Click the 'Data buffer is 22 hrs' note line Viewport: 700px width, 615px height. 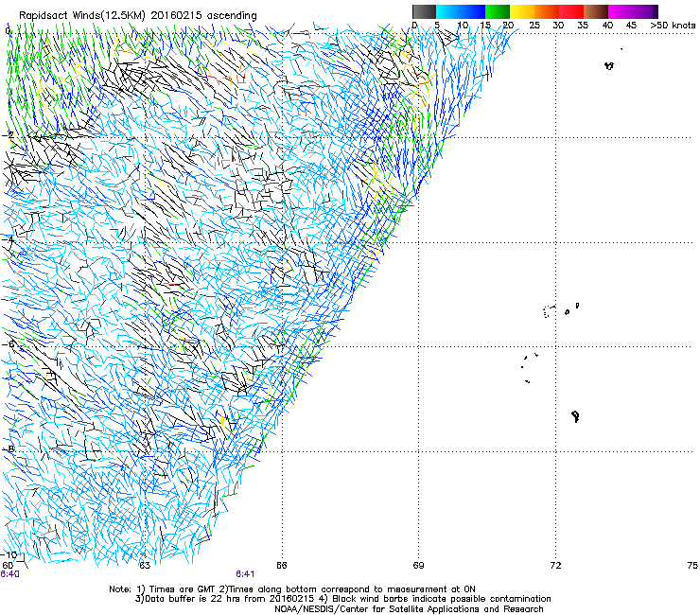[342, 599]
